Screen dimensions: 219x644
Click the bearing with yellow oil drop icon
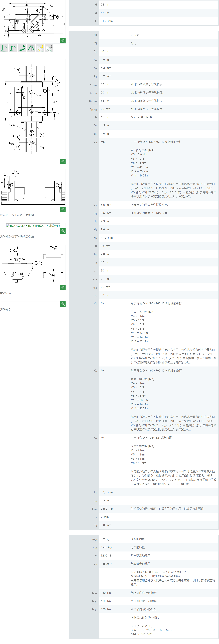click(x=40, y=48)
